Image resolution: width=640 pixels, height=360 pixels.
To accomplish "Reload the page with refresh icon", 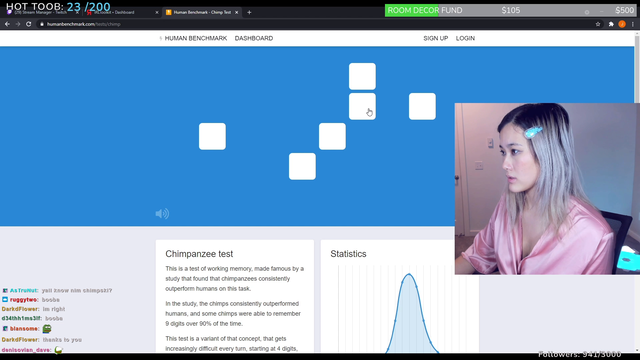I will pyautogui.click(x=29, y=24).
